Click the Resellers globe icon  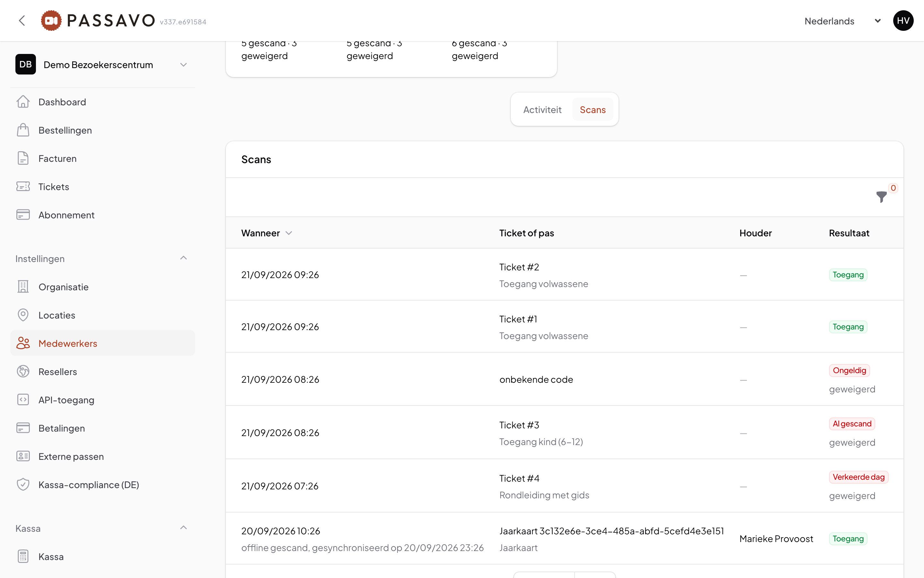tap(23, 372)
